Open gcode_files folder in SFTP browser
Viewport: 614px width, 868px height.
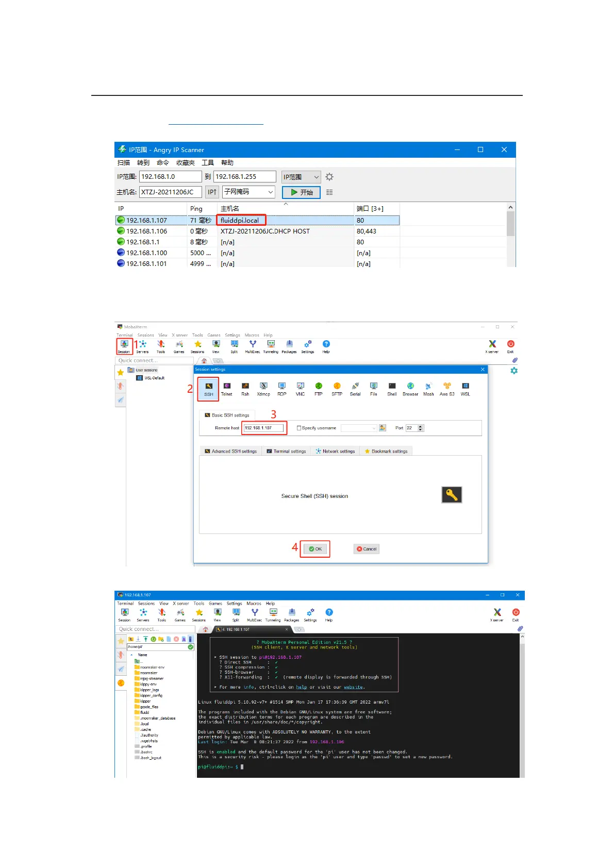click(146, 707)
